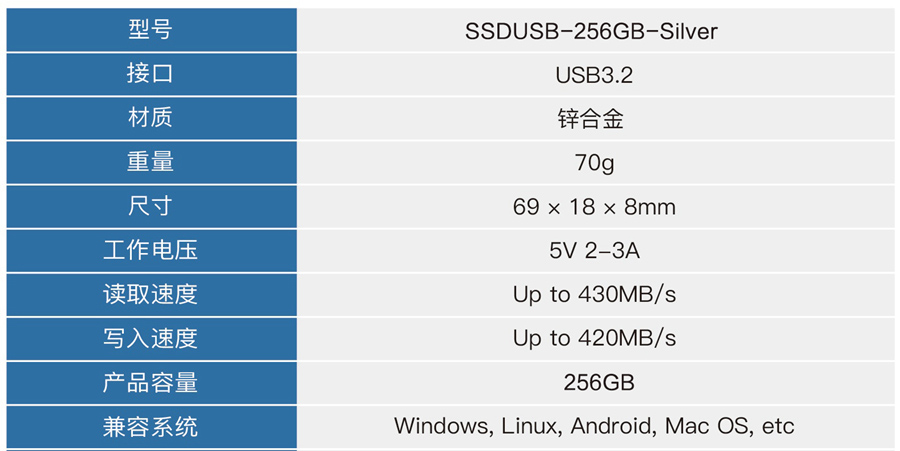Click the 材质 label cell
This screenshot has height=451, width=900.
[x=152, y=118]
